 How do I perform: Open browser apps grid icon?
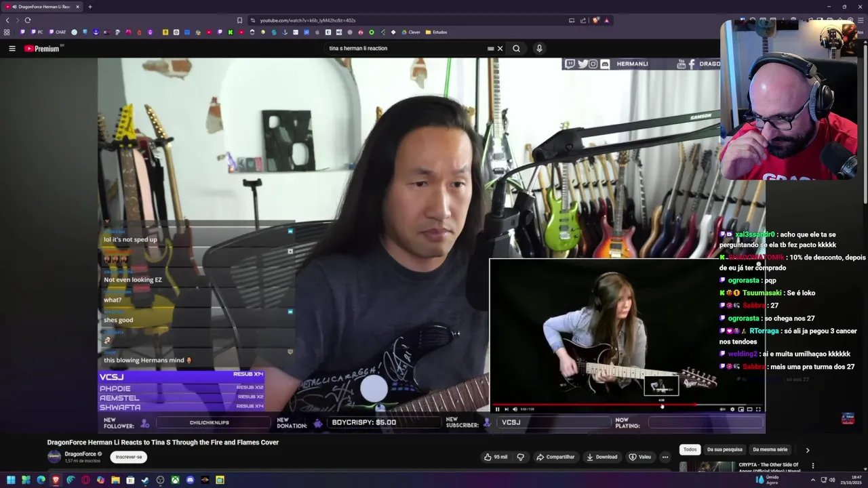tap(7, 32)
